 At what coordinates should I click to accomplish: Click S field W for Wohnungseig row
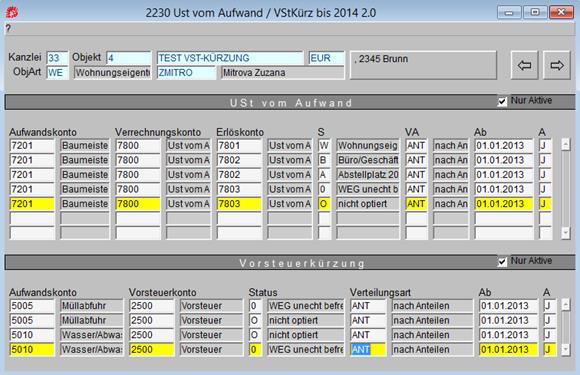pos(324,146)
